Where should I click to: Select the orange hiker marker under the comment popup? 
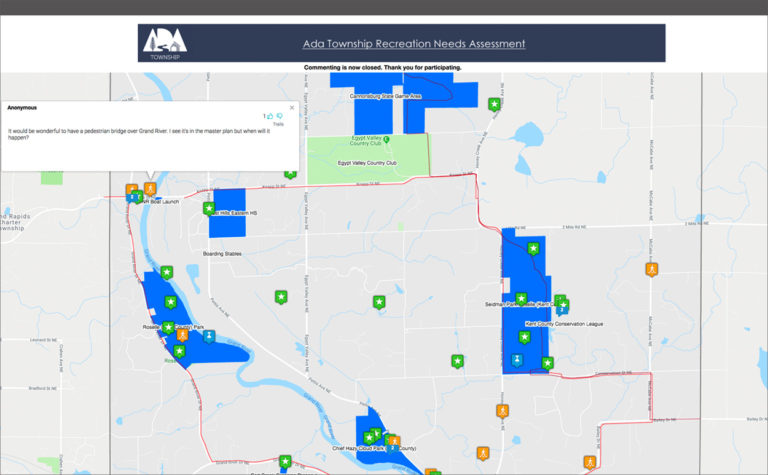tap(150, 188)
